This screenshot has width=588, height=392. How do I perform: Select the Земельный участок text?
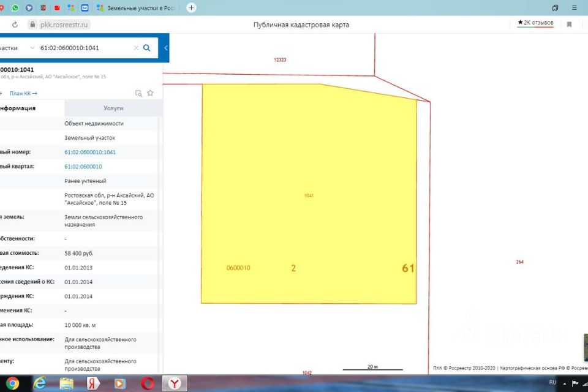89,138
